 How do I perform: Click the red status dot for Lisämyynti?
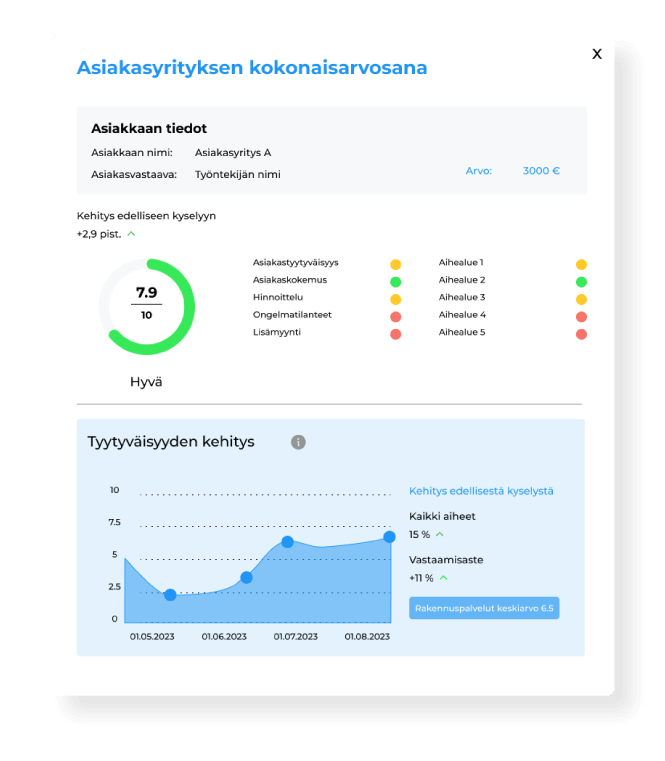[x=396, y=334]
